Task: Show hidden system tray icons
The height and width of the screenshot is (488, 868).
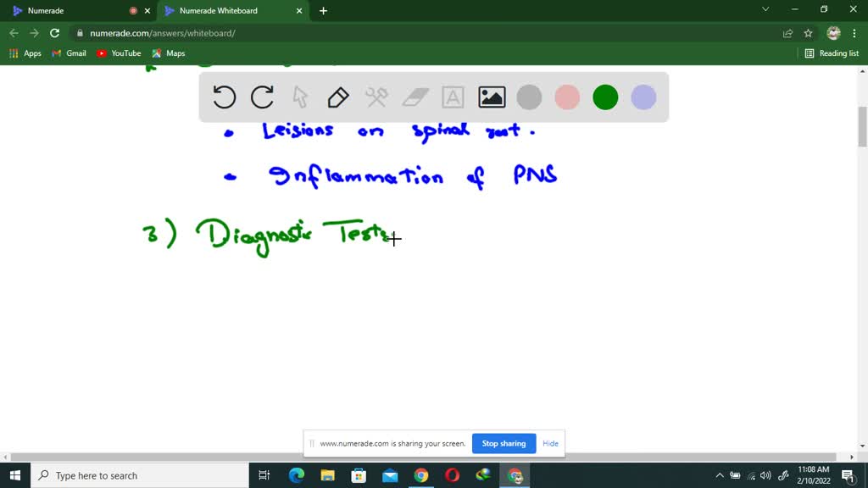Action: click(719, 475)
